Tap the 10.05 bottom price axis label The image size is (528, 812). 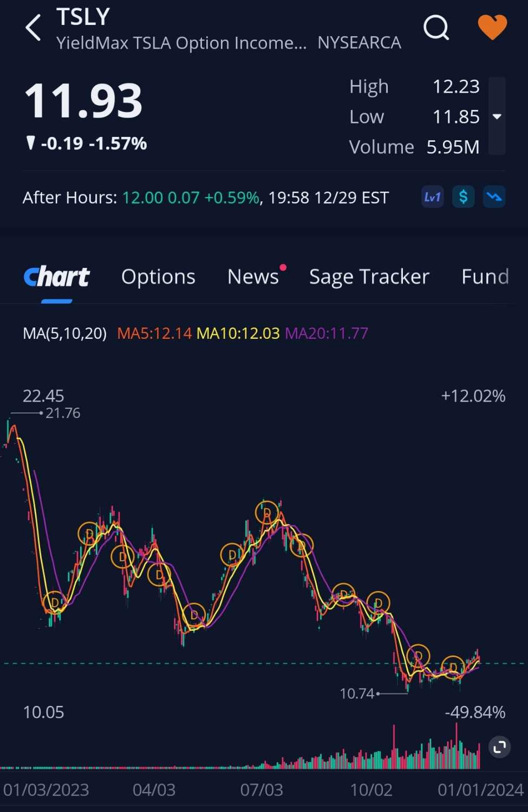pos(43,712)
